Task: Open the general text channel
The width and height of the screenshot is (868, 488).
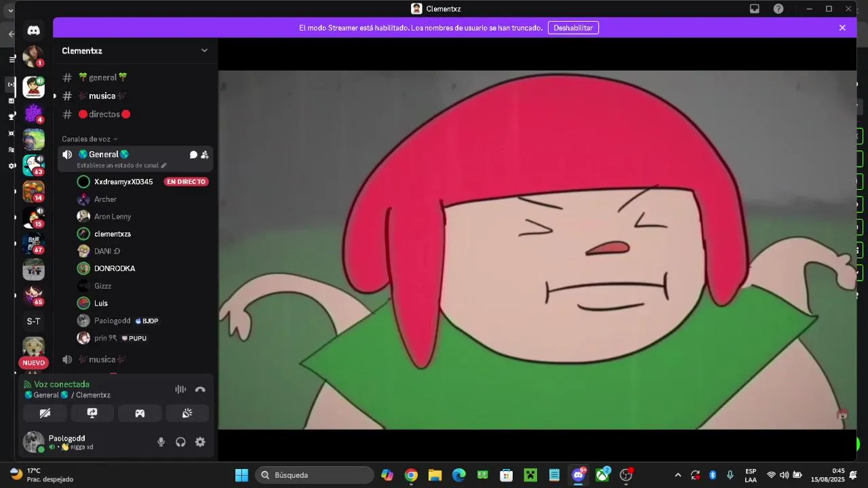Action: point(136,77)
